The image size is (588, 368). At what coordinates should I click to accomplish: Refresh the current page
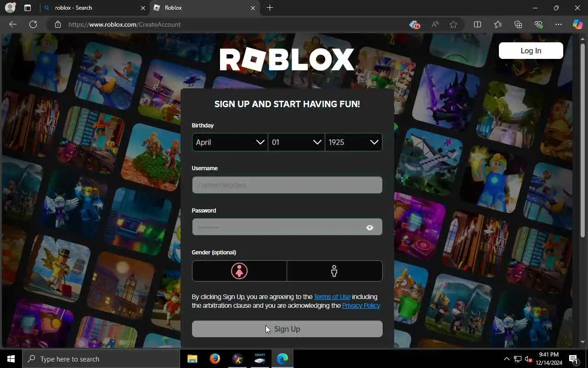pos(33,24)
